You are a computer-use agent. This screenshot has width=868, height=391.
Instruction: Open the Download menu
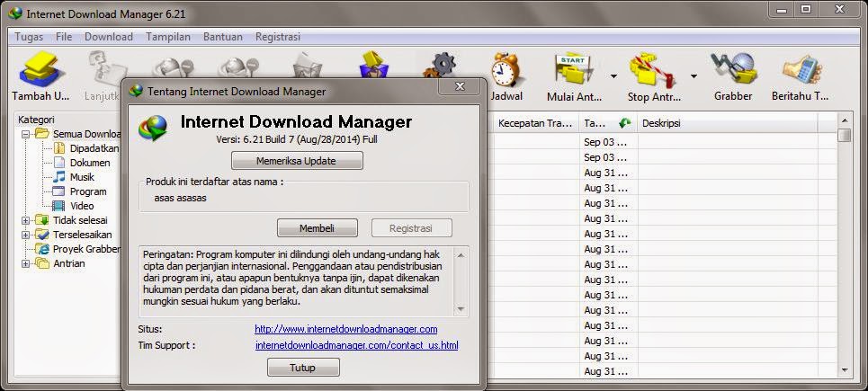pyautogui.click(x=109, y=37)
